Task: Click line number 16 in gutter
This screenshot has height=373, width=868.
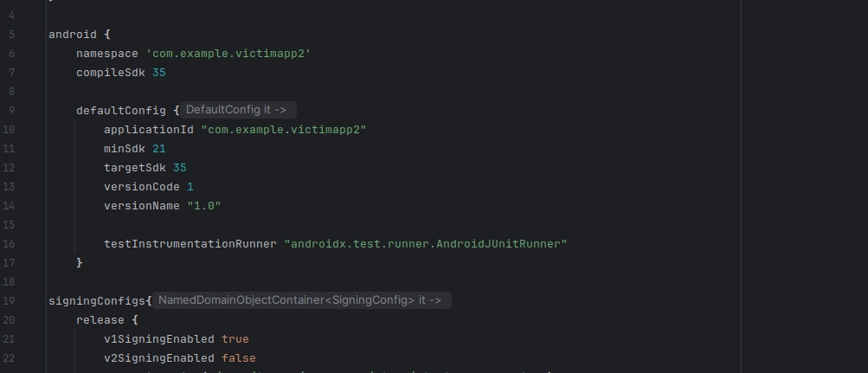Action: click(9, 244)
